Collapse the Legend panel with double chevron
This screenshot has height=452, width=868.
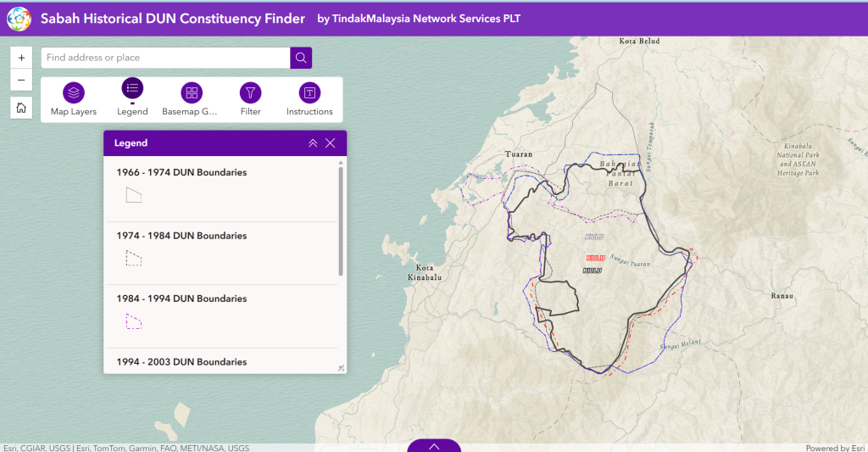coord(313,143)
